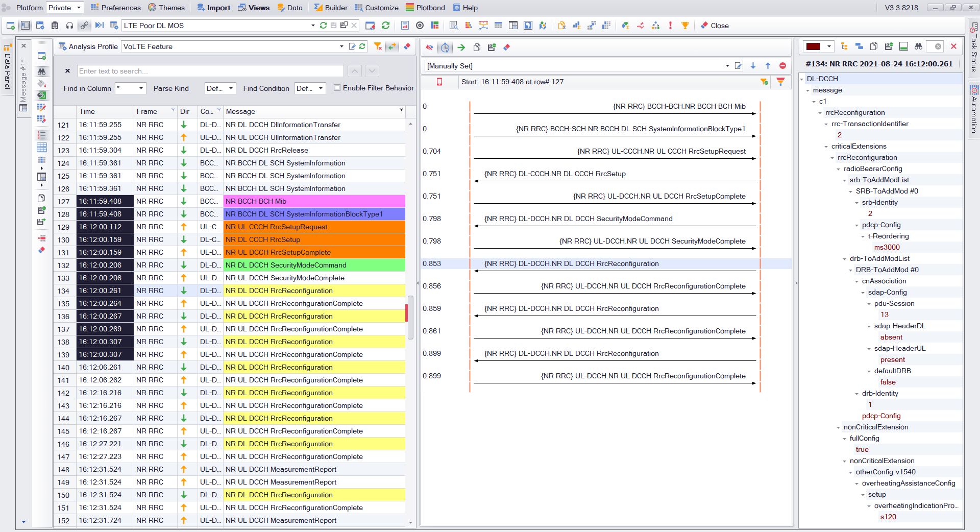The width and height of the screenshot is (980, 532).
Task: Enable the Enable Filter Behavior checkbox
Action: pyautogui.click(x=337, y=87)
